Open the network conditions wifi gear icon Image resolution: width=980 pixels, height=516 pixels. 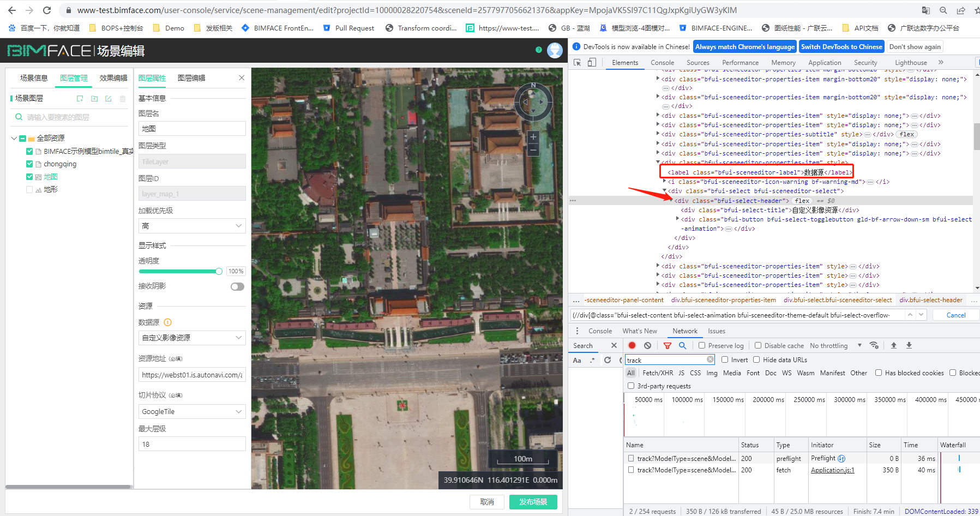874,345
